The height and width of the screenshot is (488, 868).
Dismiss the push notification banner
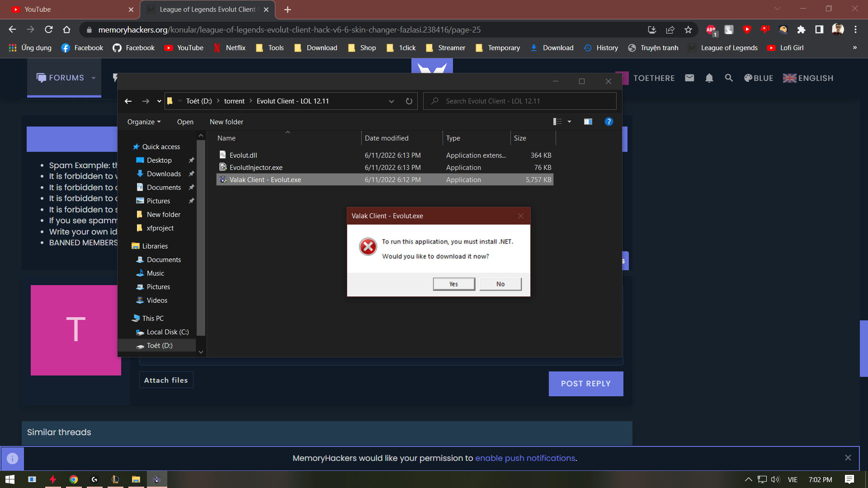[848, 458]
